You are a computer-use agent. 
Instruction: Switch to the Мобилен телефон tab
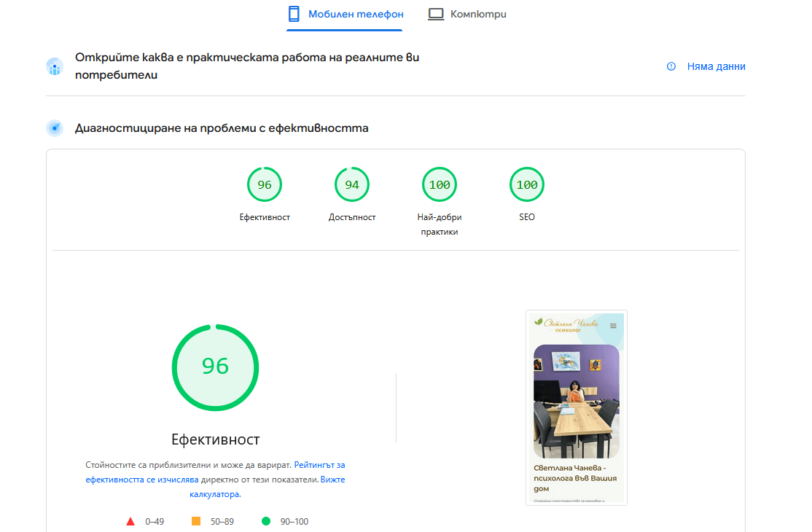pyautogui.click(x=344, y=15)
